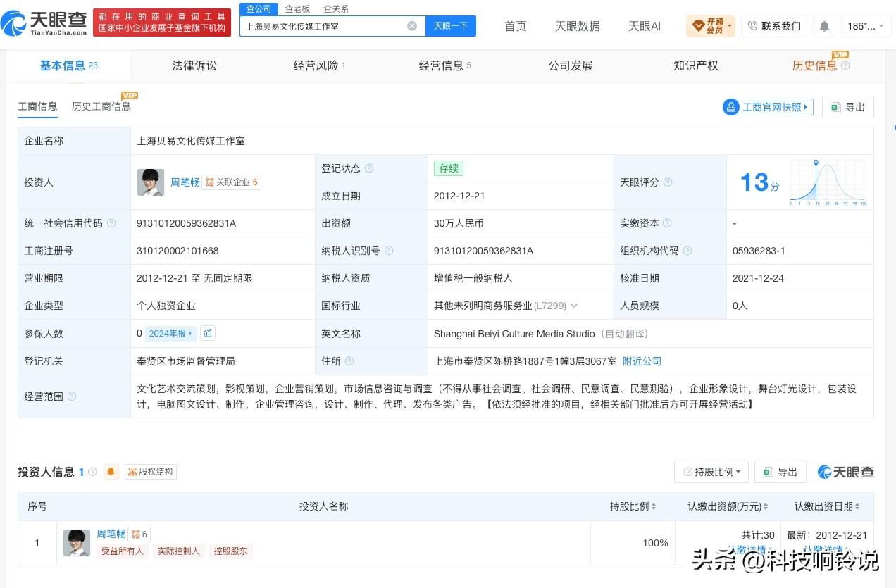Screen dimensions: 896x588
Task: Click the TianYanCha logo
Action: tap(44, 23)
